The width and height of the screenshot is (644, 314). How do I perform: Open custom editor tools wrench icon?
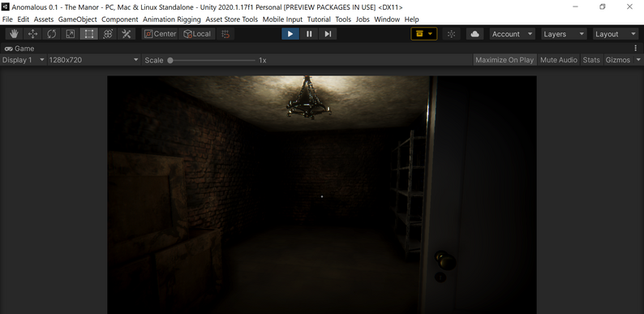(x=127, y=34)
